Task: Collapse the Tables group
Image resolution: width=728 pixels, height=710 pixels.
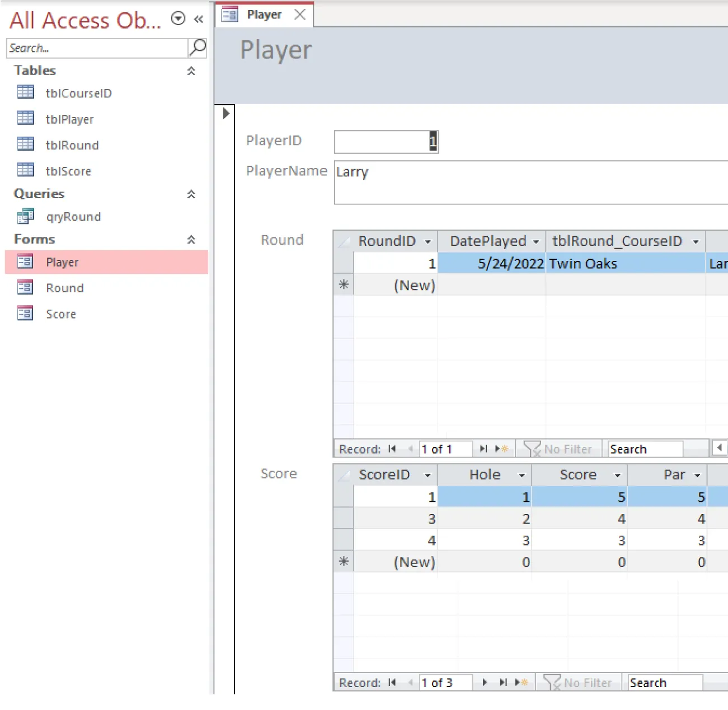Action: coord(191,71)
